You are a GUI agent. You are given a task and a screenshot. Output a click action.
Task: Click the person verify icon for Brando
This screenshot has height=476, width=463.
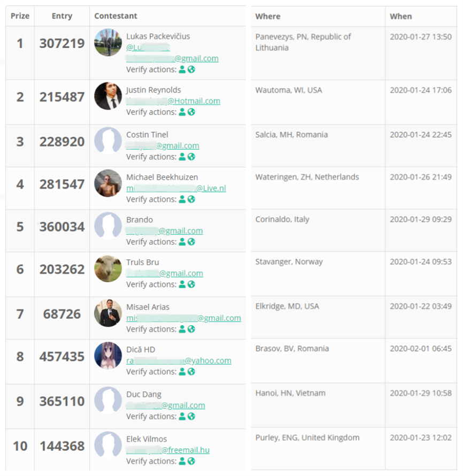pyautogui.click(x=182, y=242)
